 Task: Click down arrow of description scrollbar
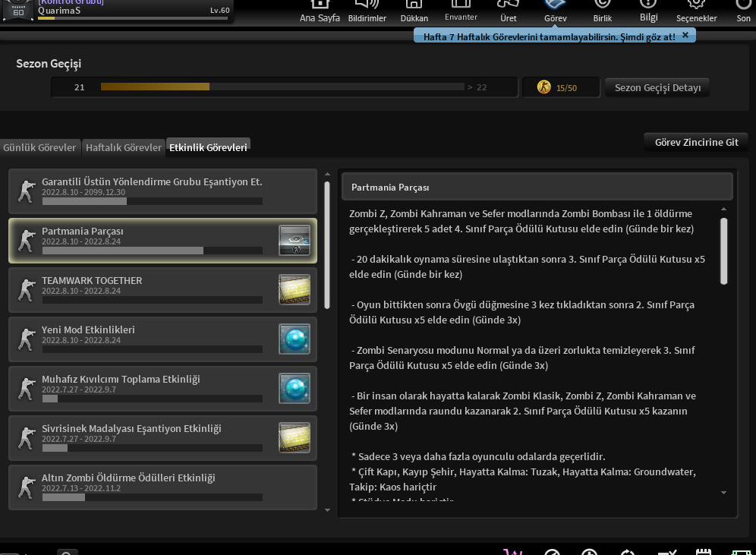tap(723, 493)
